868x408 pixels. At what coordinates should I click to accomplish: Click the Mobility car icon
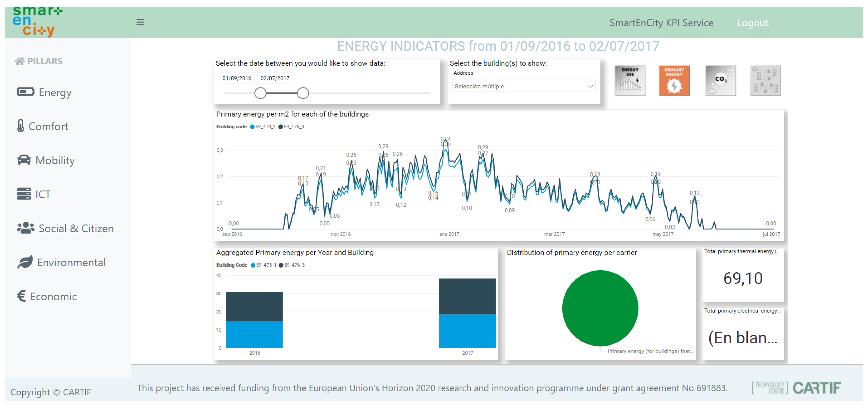pyautogui.click(x=24, y=160)
